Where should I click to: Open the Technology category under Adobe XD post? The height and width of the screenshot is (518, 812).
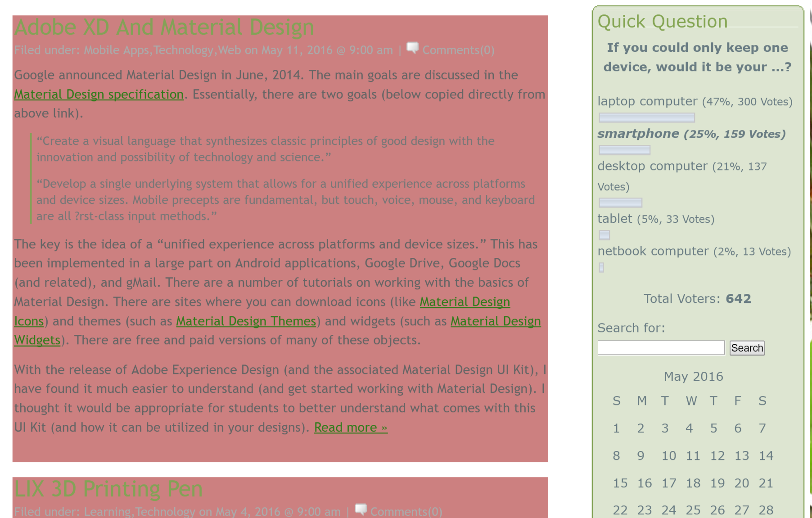tap(183, 50)
